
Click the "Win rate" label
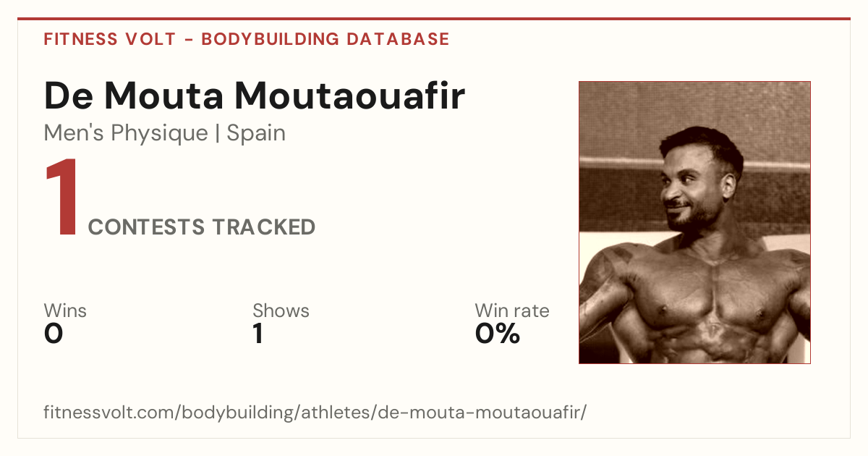[x=512, y=311]
